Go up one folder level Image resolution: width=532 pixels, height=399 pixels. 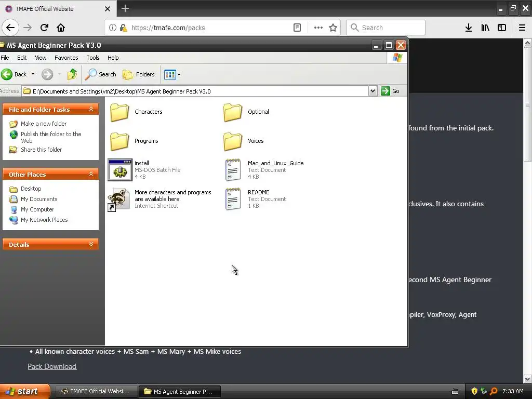pos(72,74)
